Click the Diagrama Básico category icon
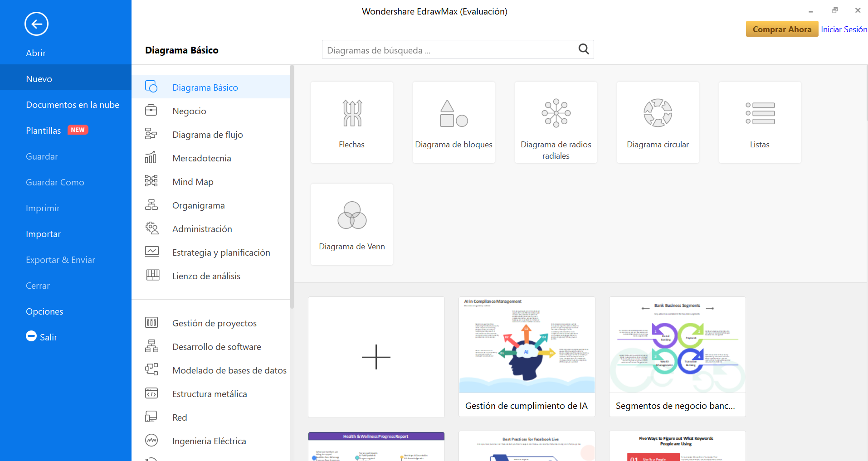This screenshot has width=868, height=461. pos(151,87)
